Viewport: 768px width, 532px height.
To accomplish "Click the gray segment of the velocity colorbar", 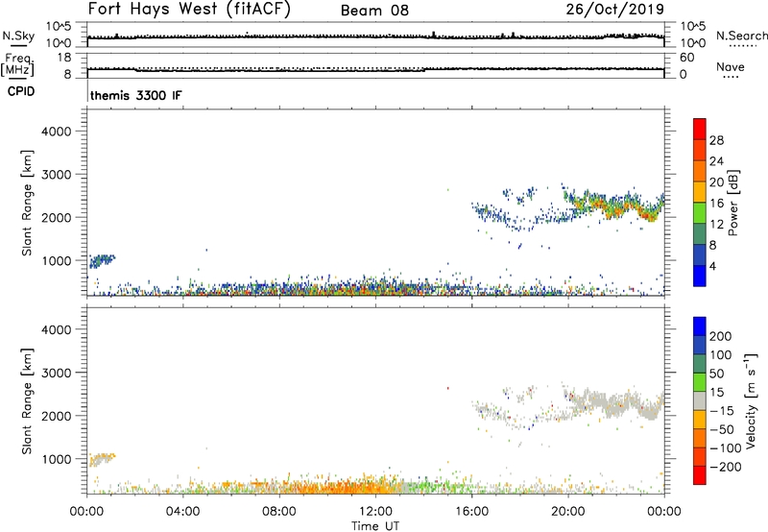I will point(700,400).
